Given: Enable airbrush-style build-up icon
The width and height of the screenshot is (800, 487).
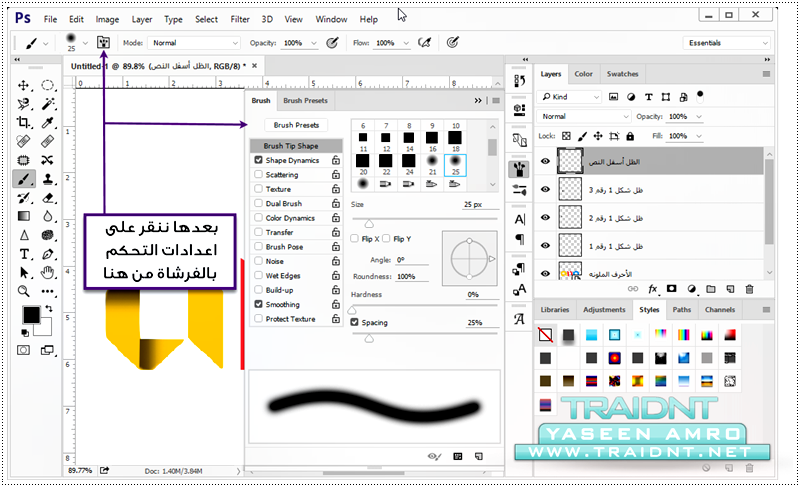Looking at the screenshot, I should pos(424,43).
